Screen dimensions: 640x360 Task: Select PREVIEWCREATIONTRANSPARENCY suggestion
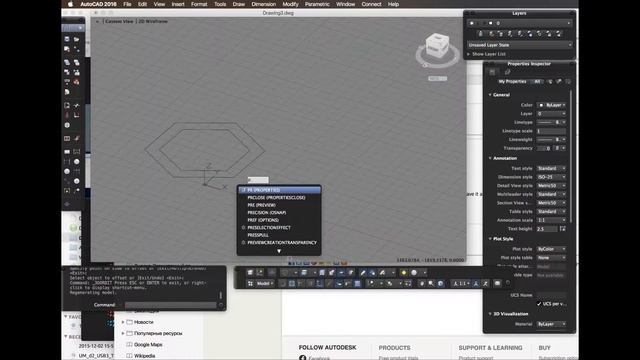coord(279,242)
